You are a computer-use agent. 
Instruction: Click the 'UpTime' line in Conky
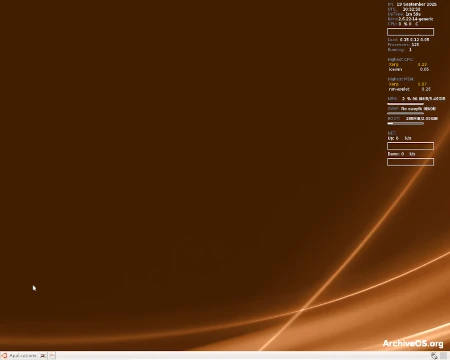[x=404, y=14]
